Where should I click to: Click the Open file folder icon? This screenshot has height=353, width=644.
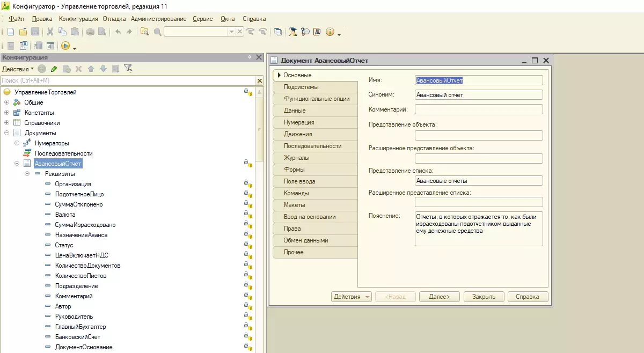pos(23,32)
